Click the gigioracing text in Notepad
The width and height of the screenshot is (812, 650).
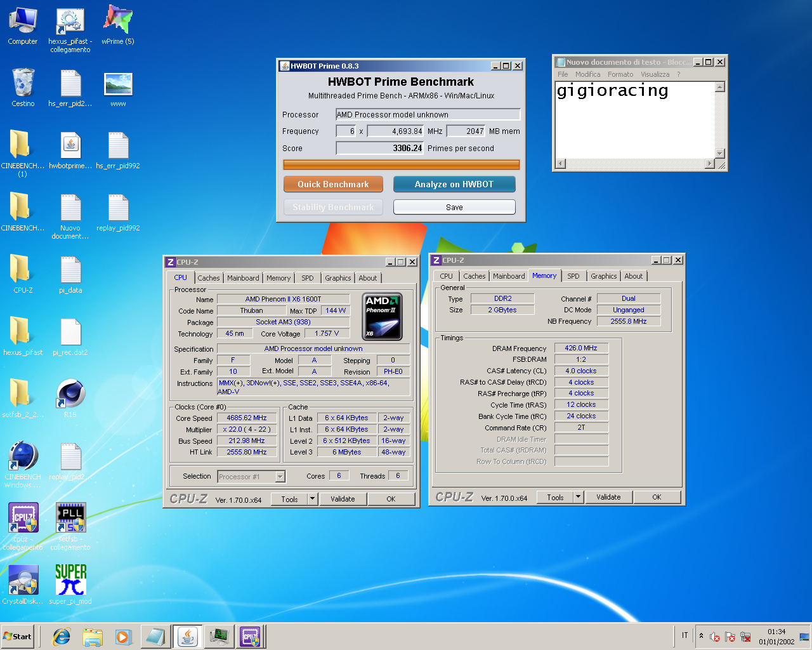(612, 91)
